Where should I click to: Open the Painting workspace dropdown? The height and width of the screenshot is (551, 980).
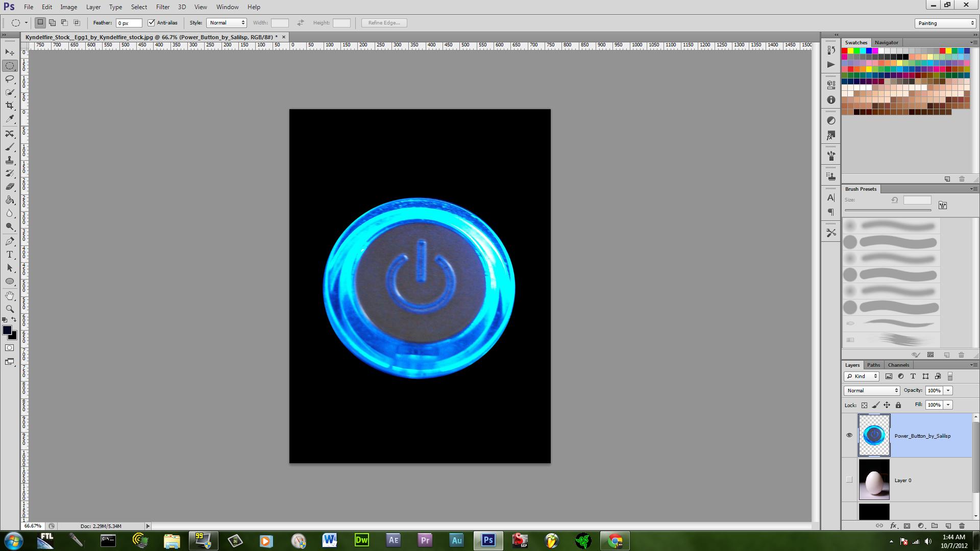point(945,23)
